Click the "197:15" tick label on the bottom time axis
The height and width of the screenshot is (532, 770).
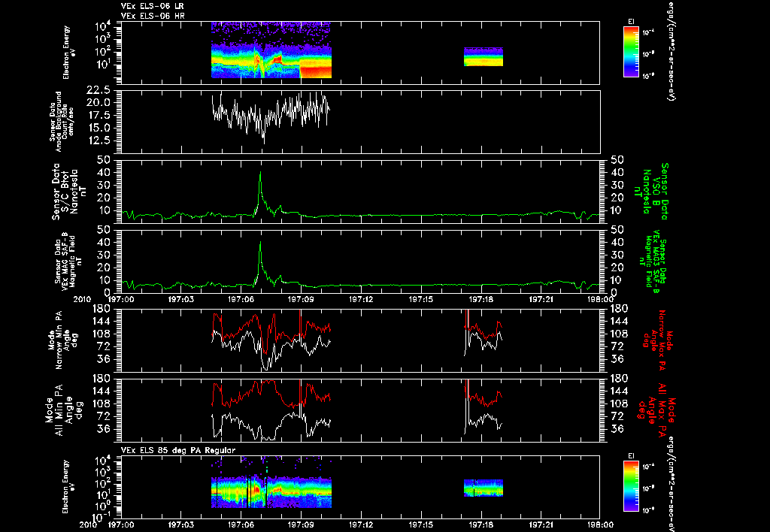coord(420,524)
